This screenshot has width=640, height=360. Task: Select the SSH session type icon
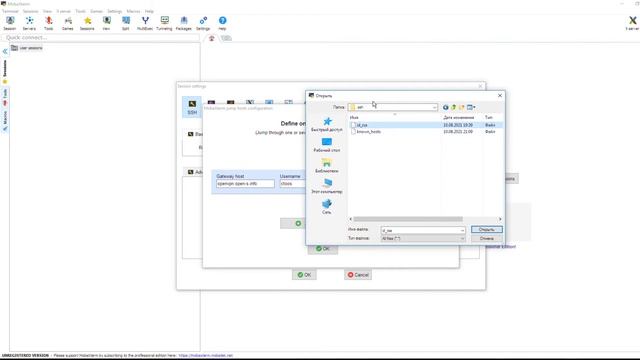pos(192,107)
